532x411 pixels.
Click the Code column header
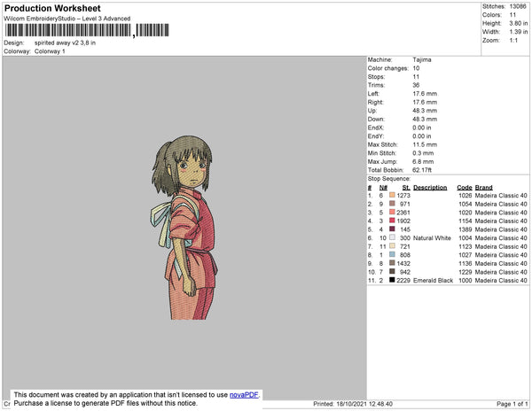tap(464, 188)
